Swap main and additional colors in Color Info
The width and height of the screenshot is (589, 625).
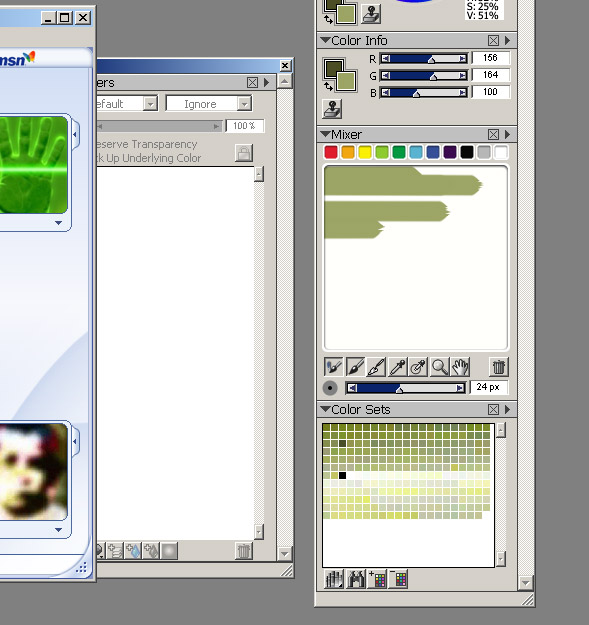click(328, 86)
